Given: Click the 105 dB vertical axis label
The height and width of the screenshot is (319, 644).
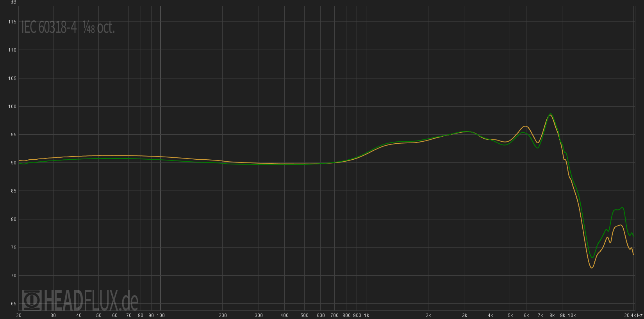Looking at the screenshot, I should point(12,78).
